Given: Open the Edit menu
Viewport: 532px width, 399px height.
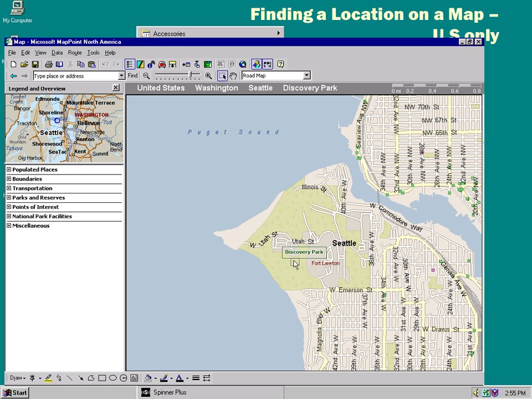Looking at the screenshot, I should coord(25,53).
